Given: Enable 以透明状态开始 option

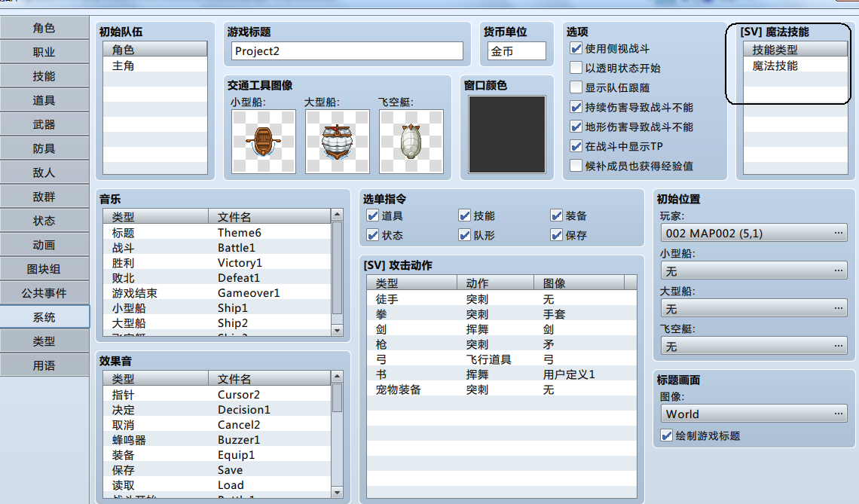Looking at the screenshot, I should click(x=576, y=68).
